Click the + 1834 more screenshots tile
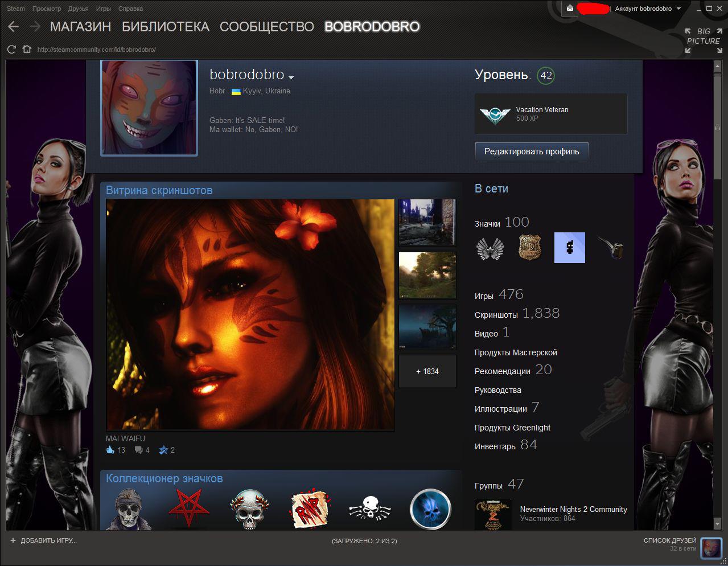 [x=427, y=371]
